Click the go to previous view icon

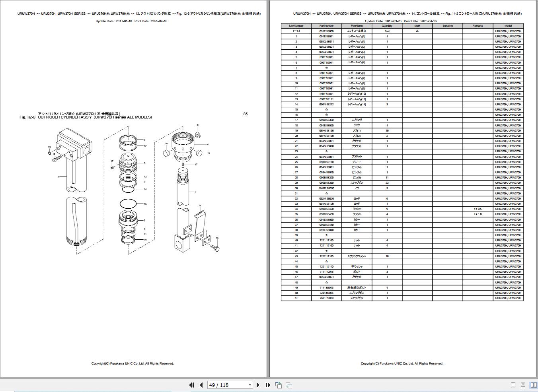[x=279, y=385]
